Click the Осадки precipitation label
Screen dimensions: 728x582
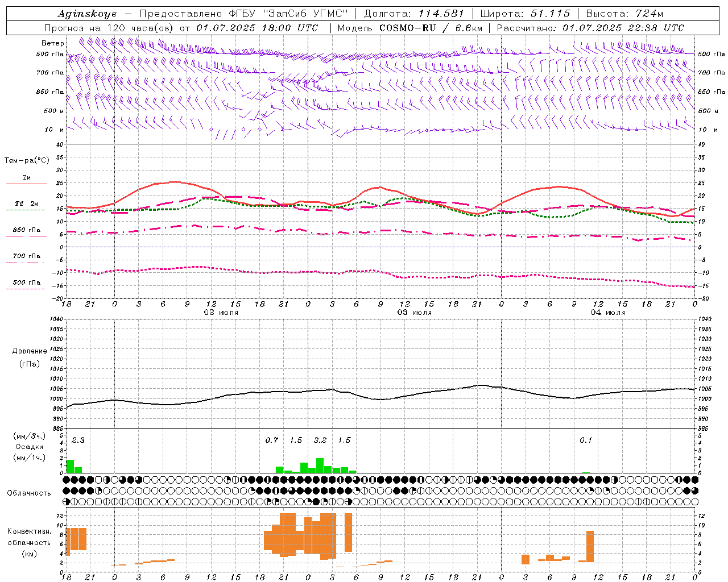pos(30,447)
